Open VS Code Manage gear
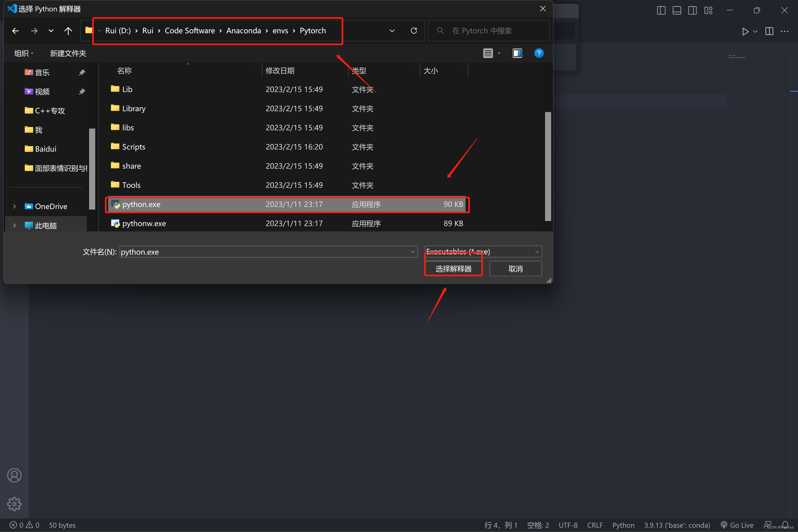798x532 pixels. (x=14, y=504)
